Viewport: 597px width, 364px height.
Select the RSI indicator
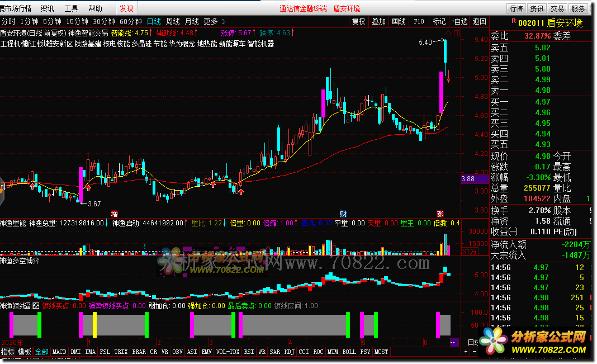tap(249, 352)
